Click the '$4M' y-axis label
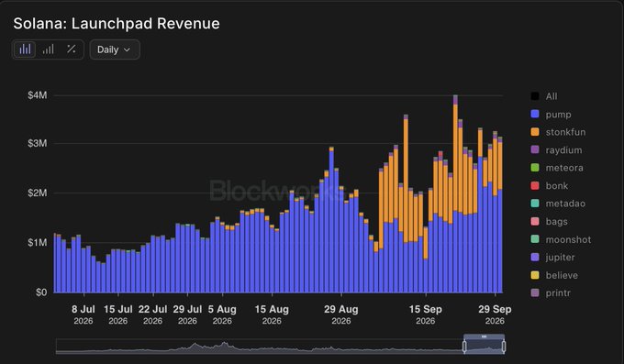624x364 pixels. (38, 95)
